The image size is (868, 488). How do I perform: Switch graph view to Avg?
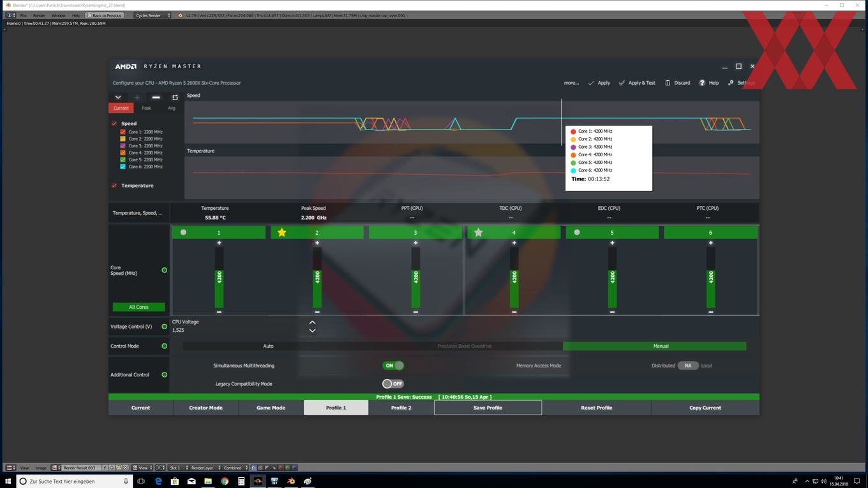171,108
